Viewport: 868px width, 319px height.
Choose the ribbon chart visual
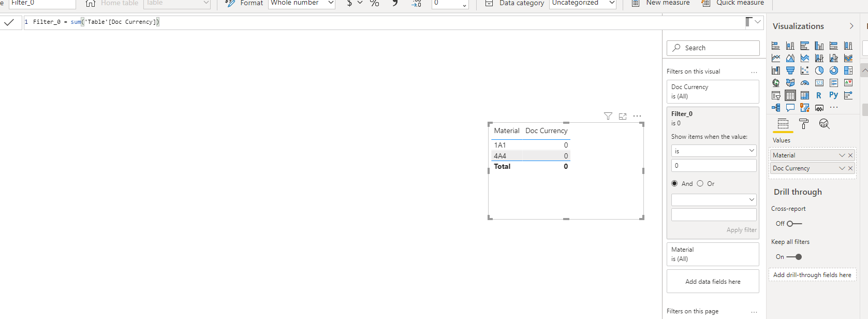[848, 58]
